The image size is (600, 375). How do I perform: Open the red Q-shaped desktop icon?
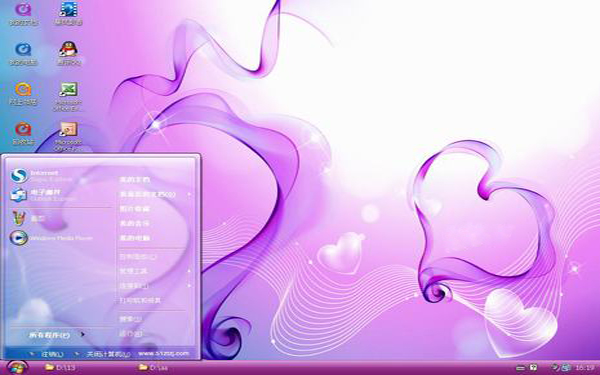click(23, 134)
